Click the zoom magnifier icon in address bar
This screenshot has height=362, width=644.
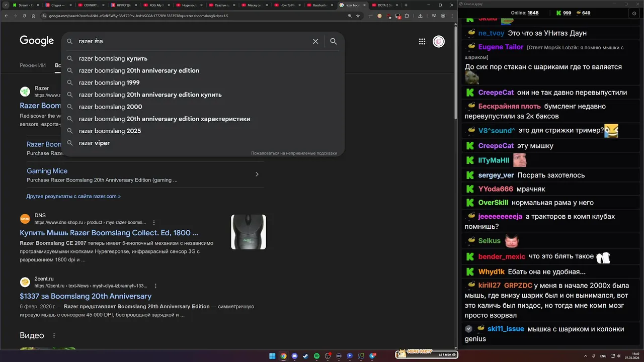(350, 16)
